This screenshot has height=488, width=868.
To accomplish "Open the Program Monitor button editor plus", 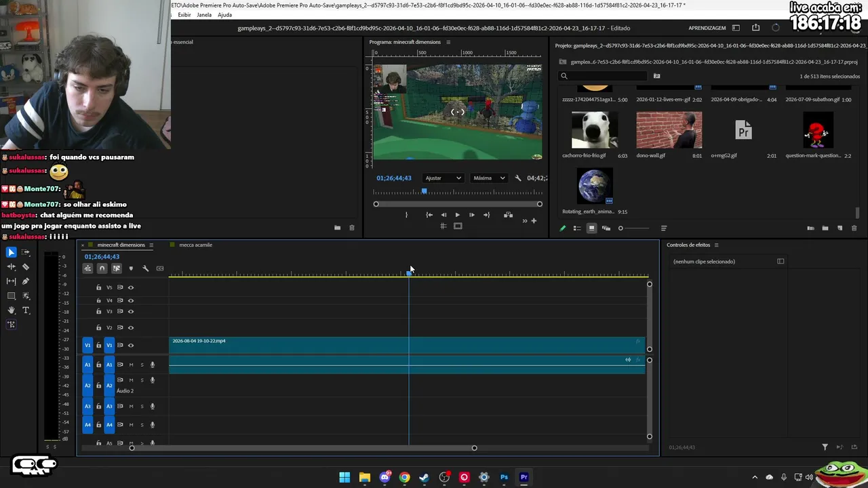I will (534, 220).
